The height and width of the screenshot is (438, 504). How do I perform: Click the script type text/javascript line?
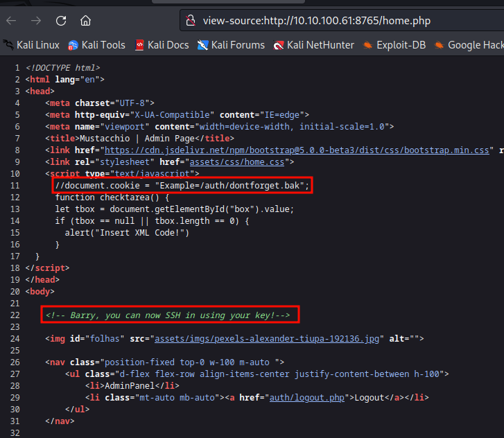coord(122,173)
